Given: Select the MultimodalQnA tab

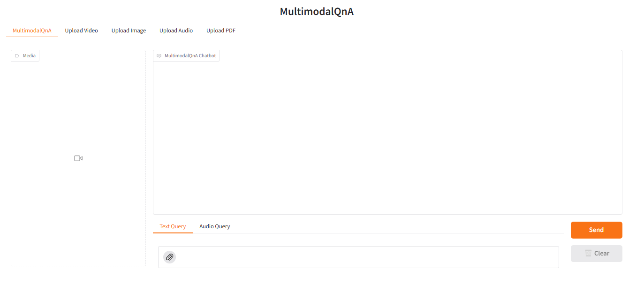Looking at the screenshot, I should (x=32, y=30).
